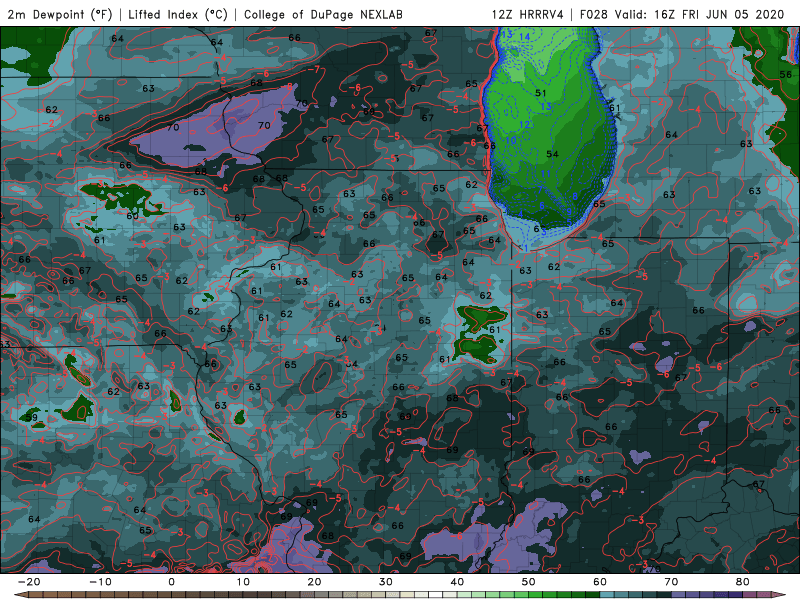Click the '80' color bar label
Screen dimensions: 800x600
(x=743, y=582)
